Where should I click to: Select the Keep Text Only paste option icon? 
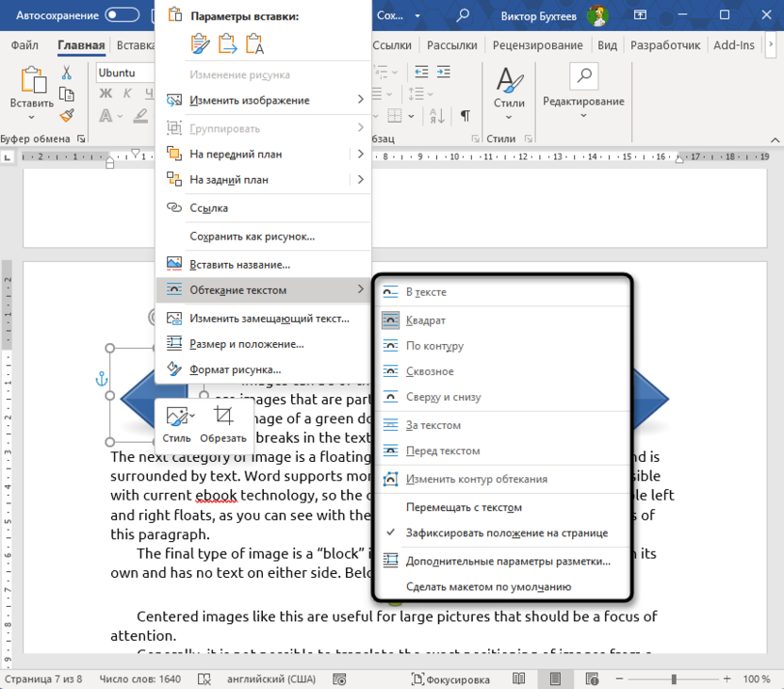pyautogui.click(x=255, y=44)
